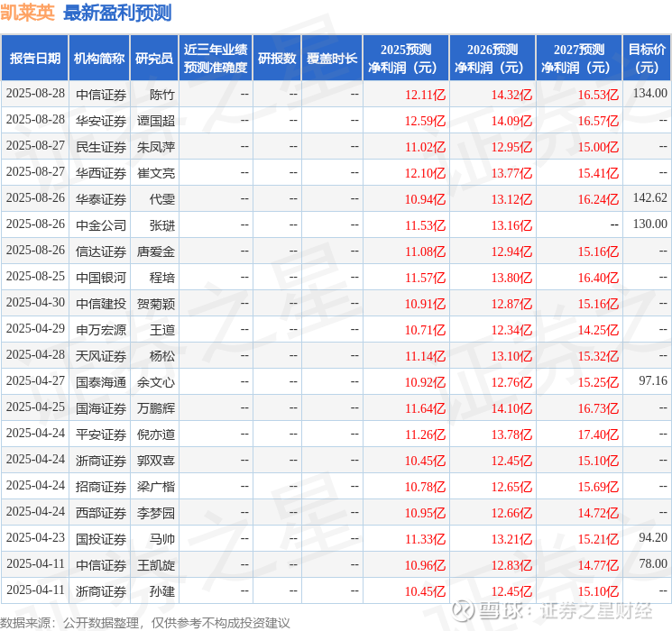Viewport: 672px width, 631px height.
Task: Click the 16.40亿 forecast value
Action: (x=598, y=278)
